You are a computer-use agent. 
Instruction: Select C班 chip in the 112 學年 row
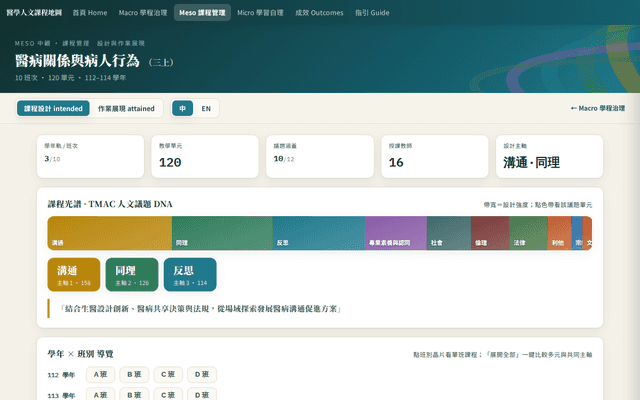pyautogui.click(x=168, y=375)
